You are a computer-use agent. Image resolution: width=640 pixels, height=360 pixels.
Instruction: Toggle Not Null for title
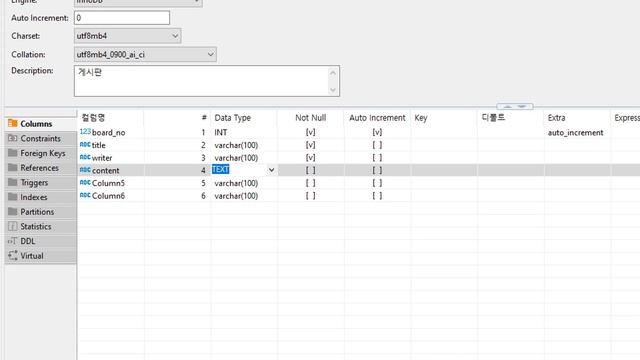(x=310, y=145)
